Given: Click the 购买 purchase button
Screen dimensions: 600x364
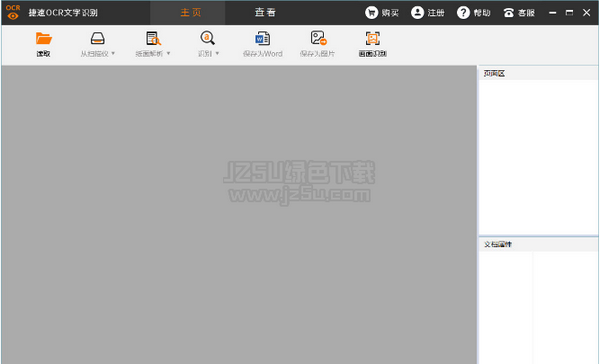Looking at the screenshot, I should 382,13.
